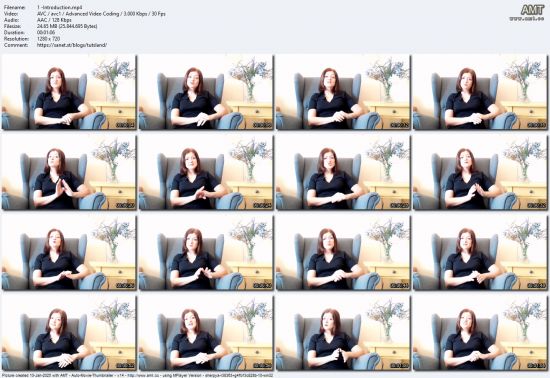Select the Filesize value "24.85 MB"
Viewport: 550px width, 378px height.
47,26
